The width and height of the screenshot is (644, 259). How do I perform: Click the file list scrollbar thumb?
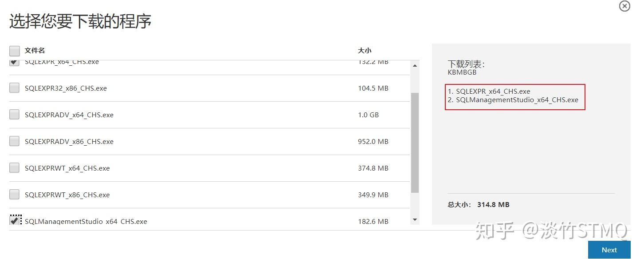415,142
